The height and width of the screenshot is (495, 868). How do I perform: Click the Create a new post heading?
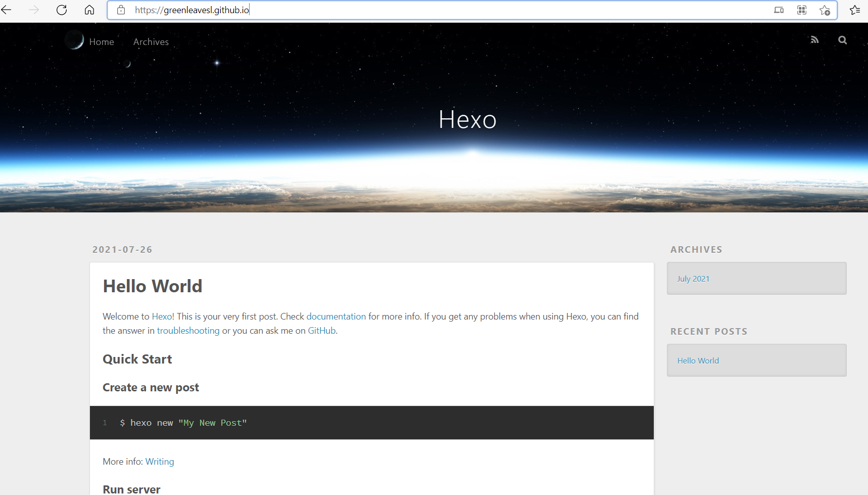151,388
